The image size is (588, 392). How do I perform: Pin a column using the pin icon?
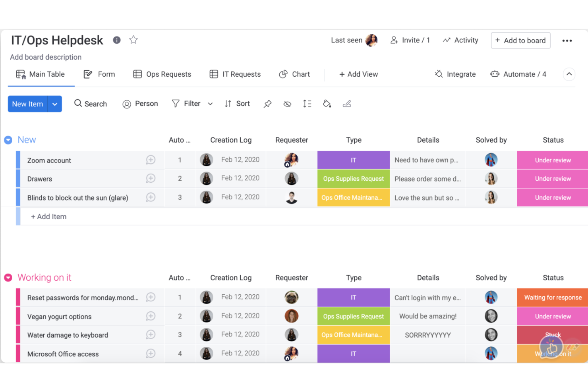click(267, 104)
